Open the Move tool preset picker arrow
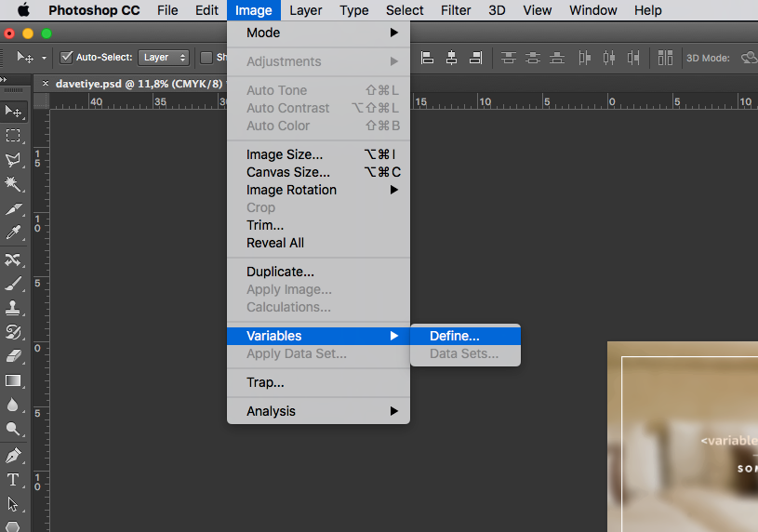 (x=44, y=58)
